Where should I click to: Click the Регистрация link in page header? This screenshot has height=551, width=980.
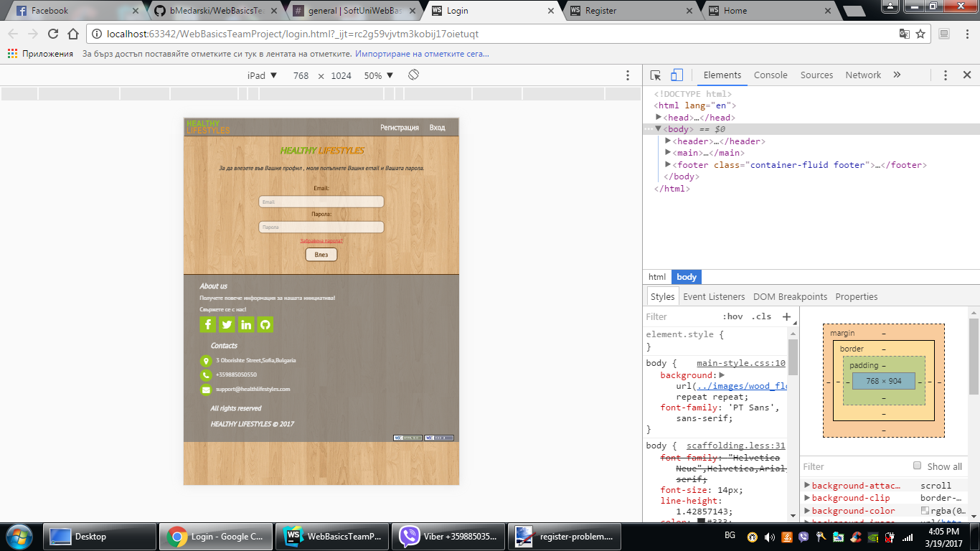400,128
